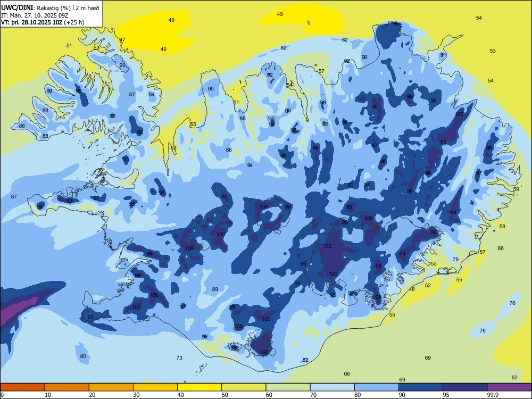The width and height of the screenshot is (532, 399).
Task: Click the 10–20 orange legend swatch
Action: (67, 387)
